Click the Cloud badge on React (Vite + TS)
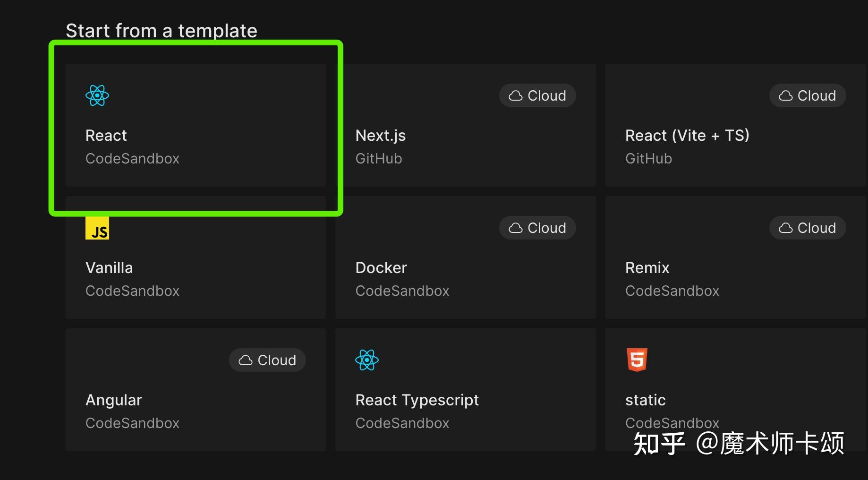Viewport: 868px width, 480px height. coord(807,95)
